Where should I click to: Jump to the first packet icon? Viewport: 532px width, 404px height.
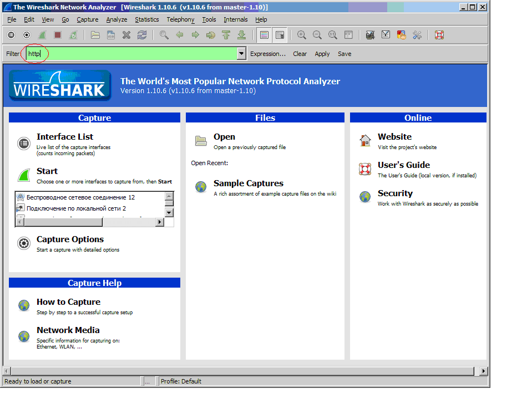(x=226, y=35)
